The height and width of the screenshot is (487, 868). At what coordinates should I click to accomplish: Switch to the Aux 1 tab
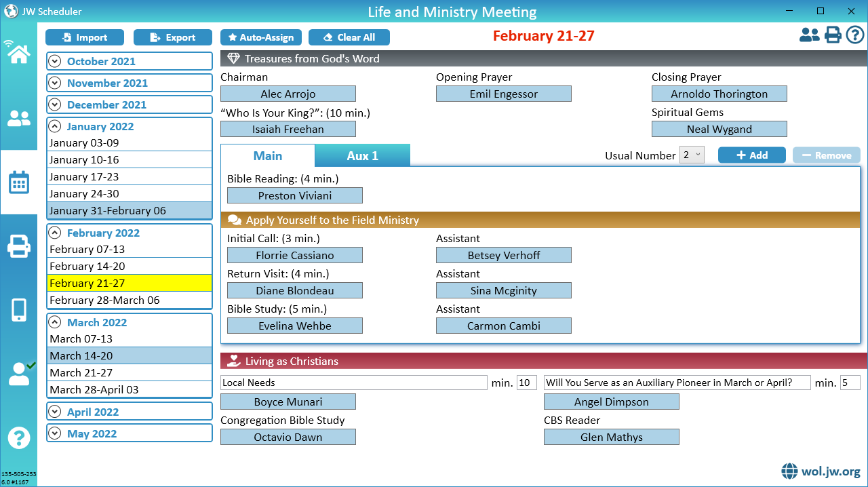(x=363, y=155)
